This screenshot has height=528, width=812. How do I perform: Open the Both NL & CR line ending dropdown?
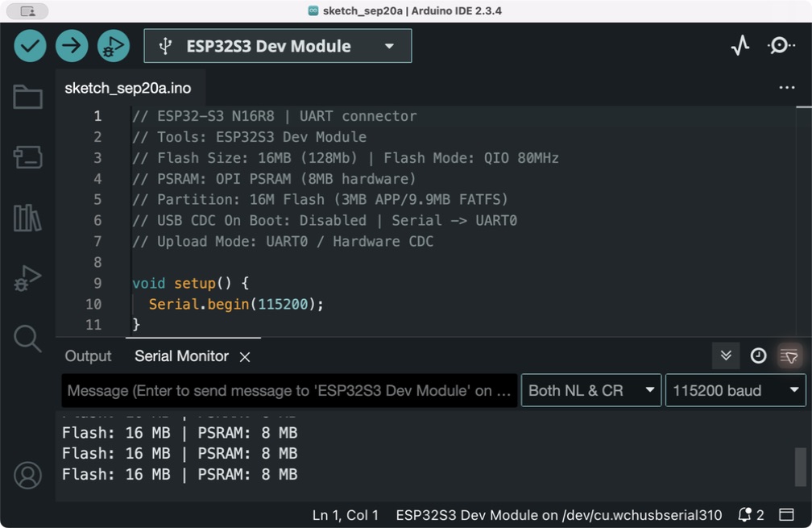pyautogui.click(x=591, y=390)
